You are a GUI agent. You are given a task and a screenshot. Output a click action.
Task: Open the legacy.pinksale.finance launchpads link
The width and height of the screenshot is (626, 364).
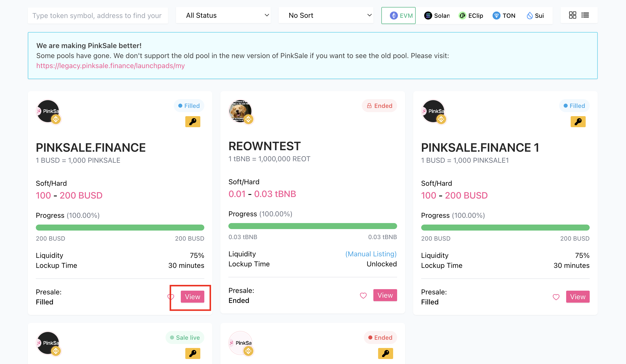click(110, 66)
